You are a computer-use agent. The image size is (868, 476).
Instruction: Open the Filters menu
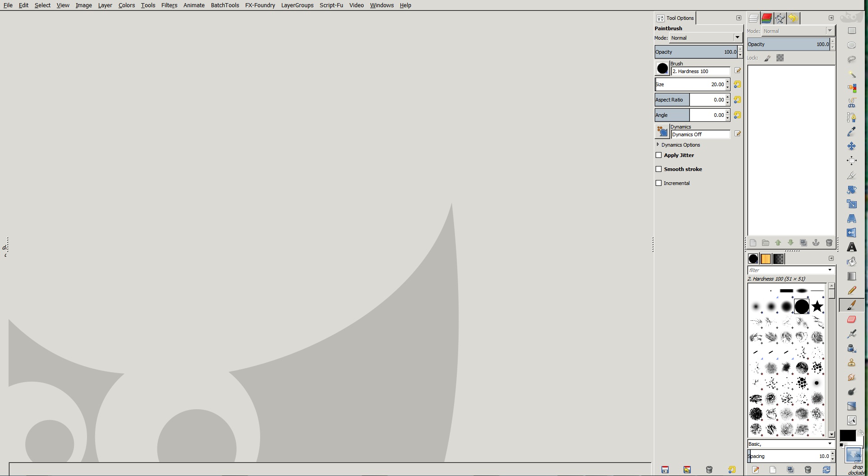pos(169,5)
